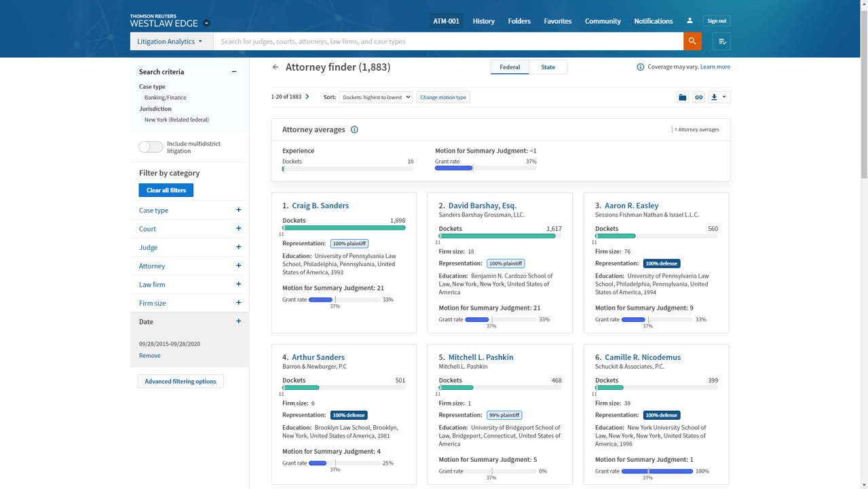Open Attorney averages info icon
Viewport: 868px width, 489px height.
click(x=354, y=130)
